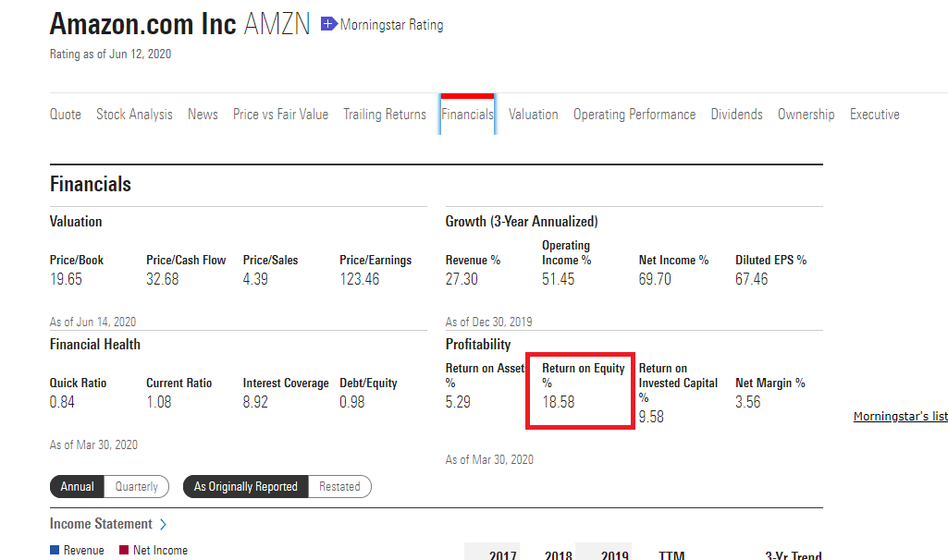
Task: Select Net Income % value 69.70
Action: tap(655, 279)
